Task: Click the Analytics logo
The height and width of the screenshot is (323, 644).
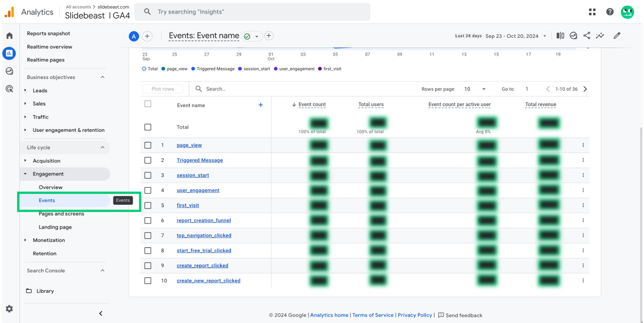Action: [29, 12]
